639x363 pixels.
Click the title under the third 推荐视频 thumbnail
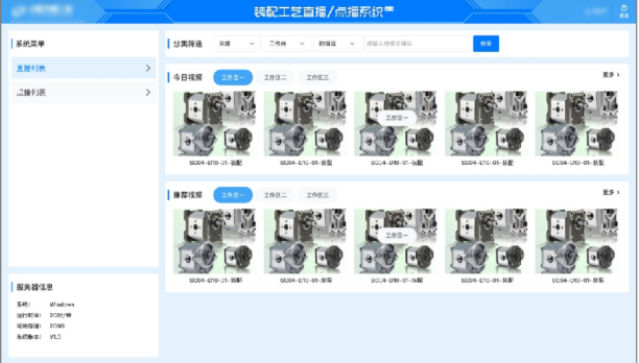(397, 280)
